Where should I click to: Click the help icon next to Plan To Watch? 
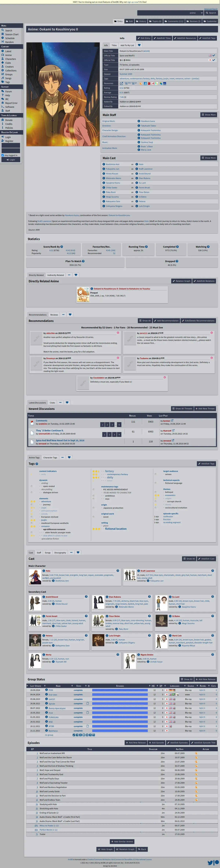[x=83, y=261]
